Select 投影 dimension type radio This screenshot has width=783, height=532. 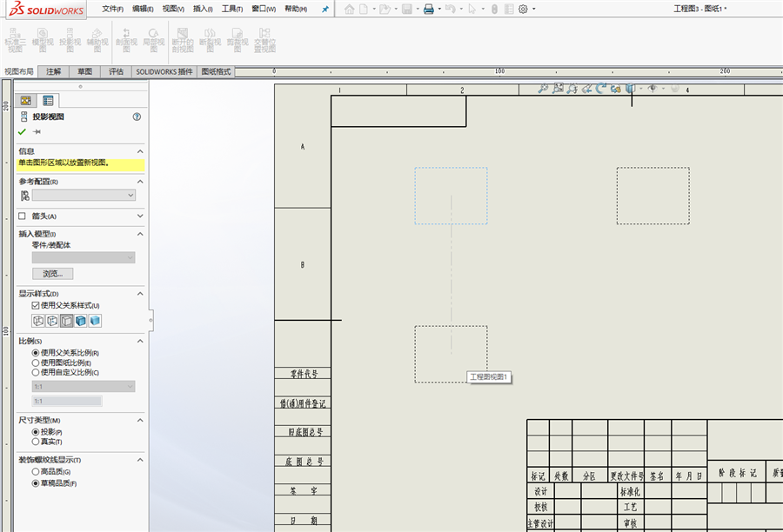coord(36,432)
